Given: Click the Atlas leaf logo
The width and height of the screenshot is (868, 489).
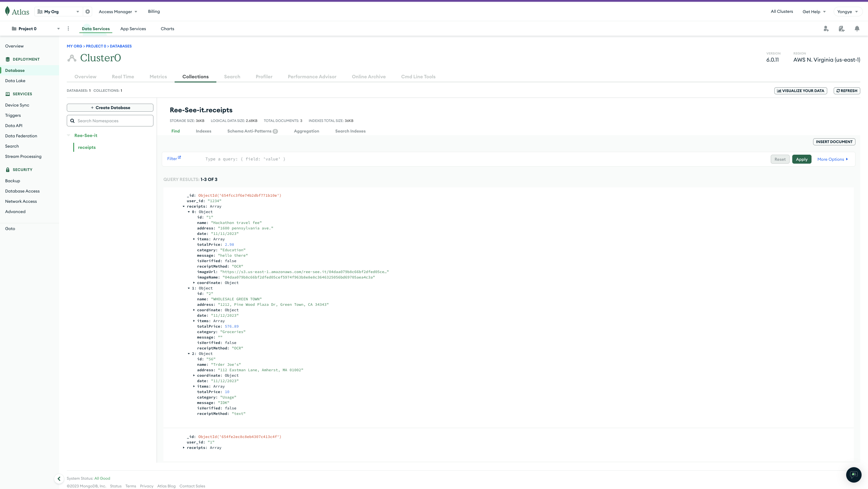Looking at the screenshot, I should coord(7,12).
